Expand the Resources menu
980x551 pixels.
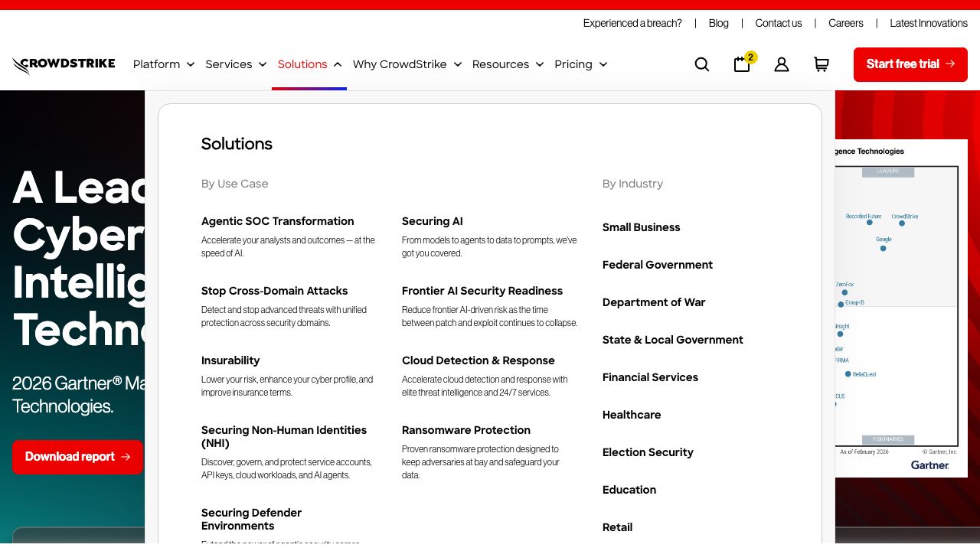tap(508, 64)
